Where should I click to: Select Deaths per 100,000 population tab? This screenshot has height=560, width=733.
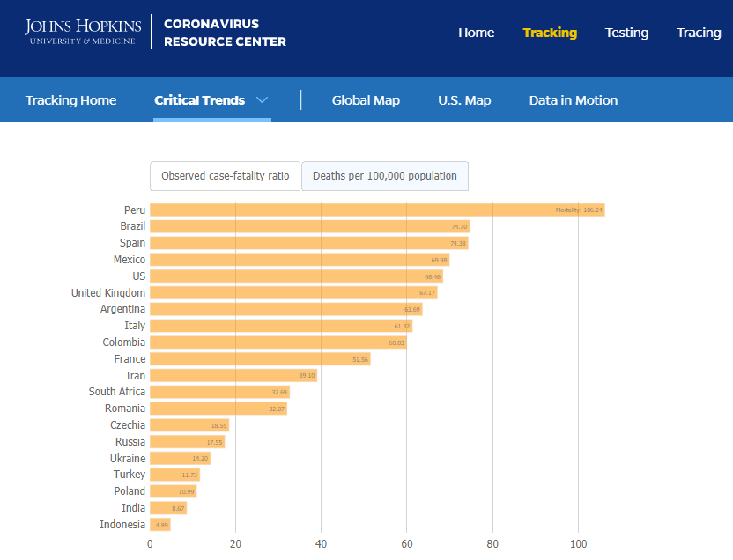coord(384,176)
